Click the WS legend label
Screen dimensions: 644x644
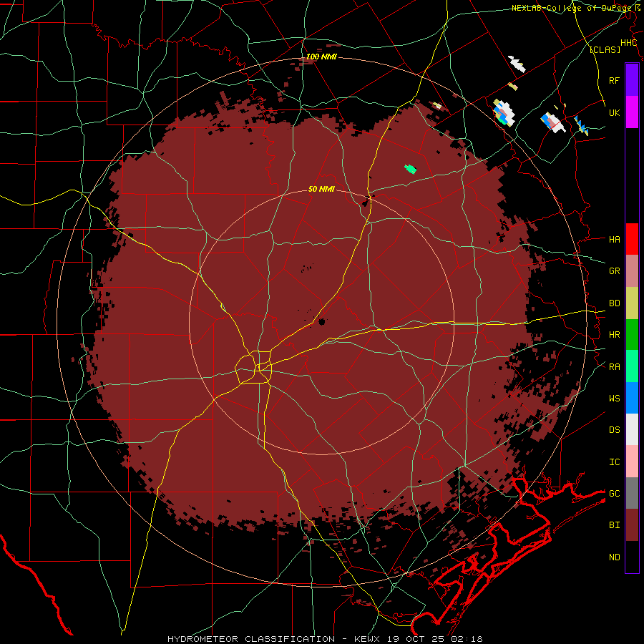click(615, 398)
